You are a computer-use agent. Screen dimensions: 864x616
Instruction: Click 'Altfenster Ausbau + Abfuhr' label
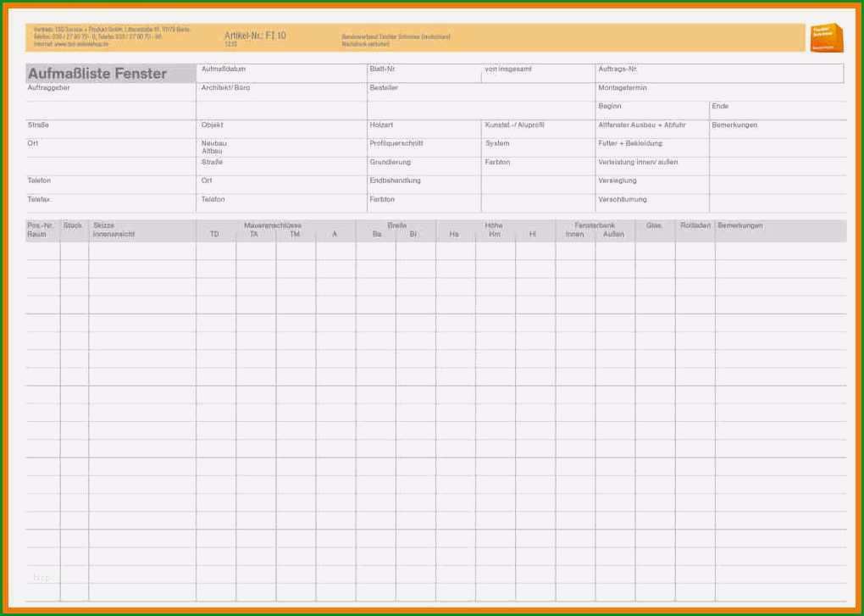(x=642, y=125)
